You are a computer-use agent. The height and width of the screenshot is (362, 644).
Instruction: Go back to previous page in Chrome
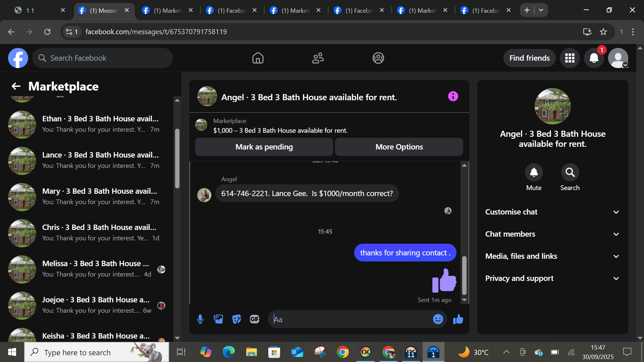(11, 32)
